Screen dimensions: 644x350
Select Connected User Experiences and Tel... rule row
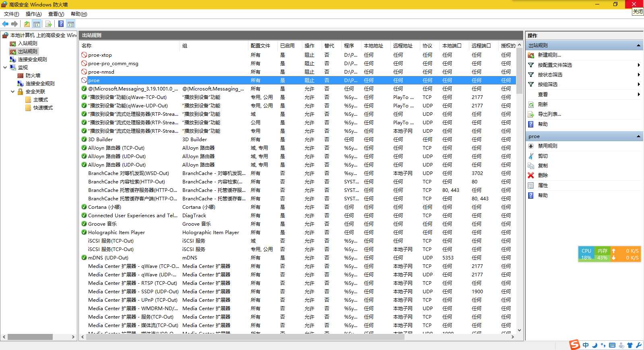tap(298, 216)
